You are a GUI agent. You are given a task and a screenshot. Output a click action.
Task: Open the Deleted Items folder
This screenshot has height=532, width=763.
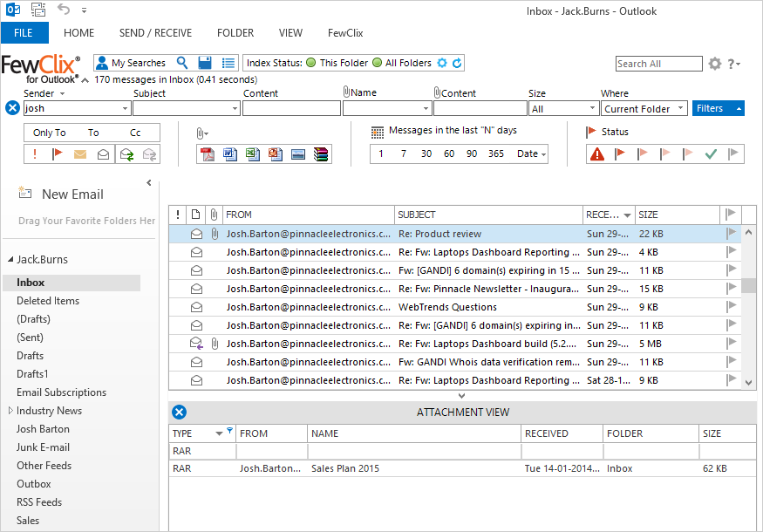click(x=48, y=301)
